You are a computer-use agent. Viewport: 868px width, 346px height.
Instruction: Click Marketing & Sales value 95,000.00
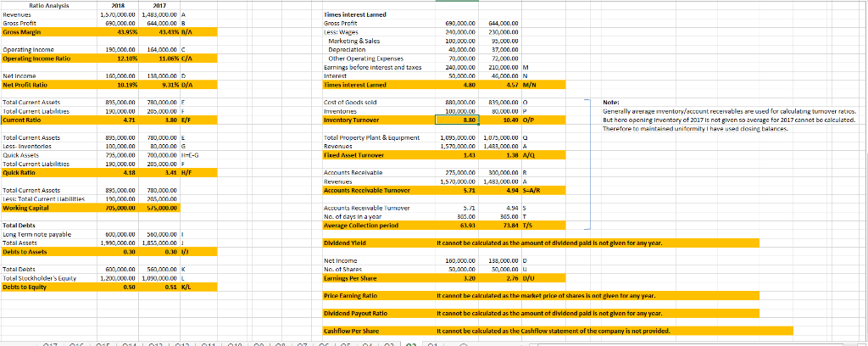[x=500, y=41]
